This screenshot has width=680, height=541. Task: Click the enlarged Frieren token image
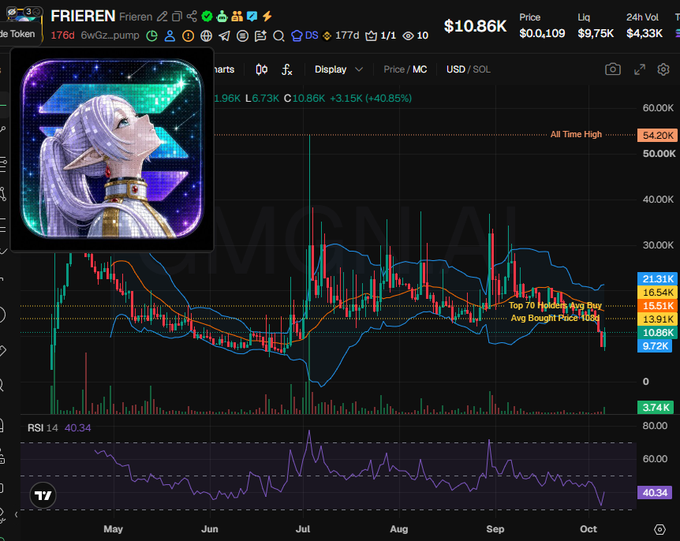pos(112,149)
